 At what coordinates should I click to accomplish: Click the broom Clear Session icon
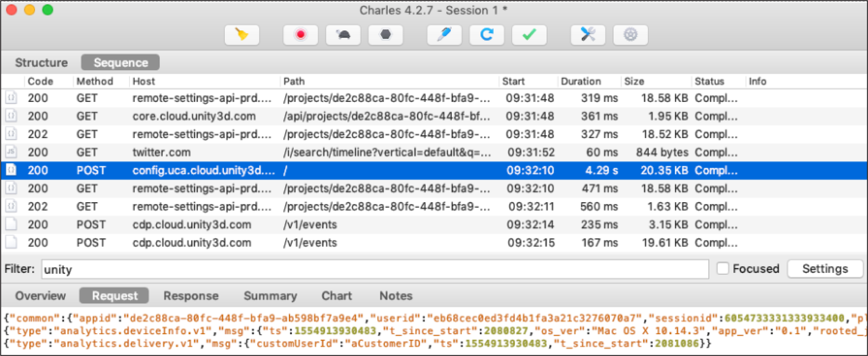241,35
